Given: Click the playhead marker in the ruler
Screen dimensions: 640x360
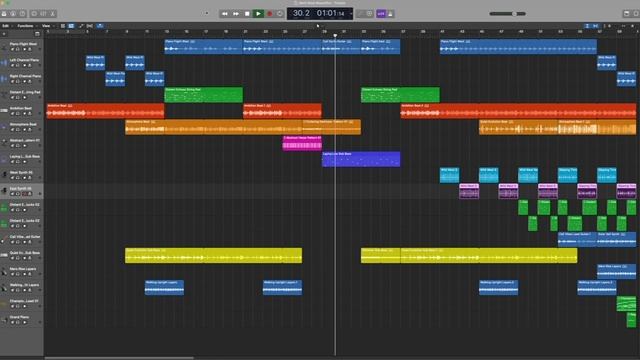Looking at the screenshot, I should point(335,36).
